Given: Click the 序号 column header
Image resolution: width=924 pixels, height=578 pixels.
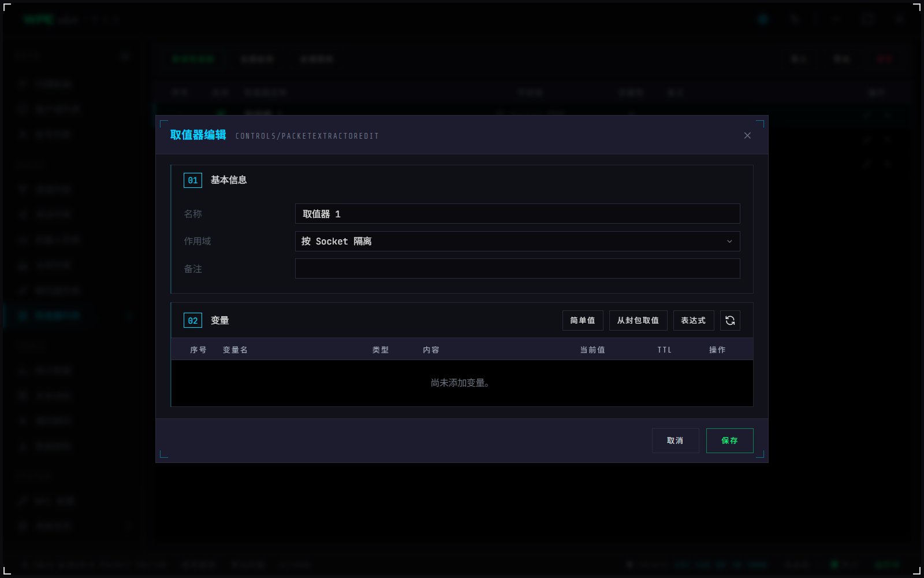Looking at the screenshot, I should pyautogui.click(x=198, y=350).
